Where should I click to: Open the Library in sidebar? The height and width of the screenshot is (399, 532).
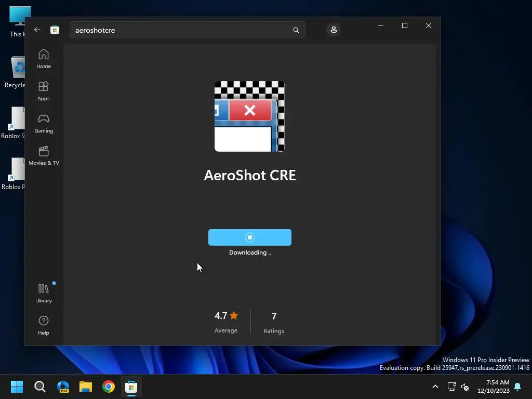44,294
